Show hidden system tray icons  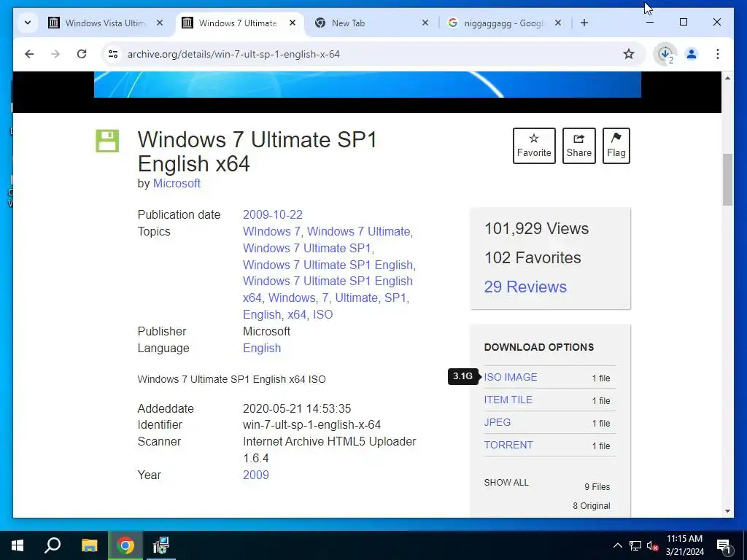(x=617, y=545)
